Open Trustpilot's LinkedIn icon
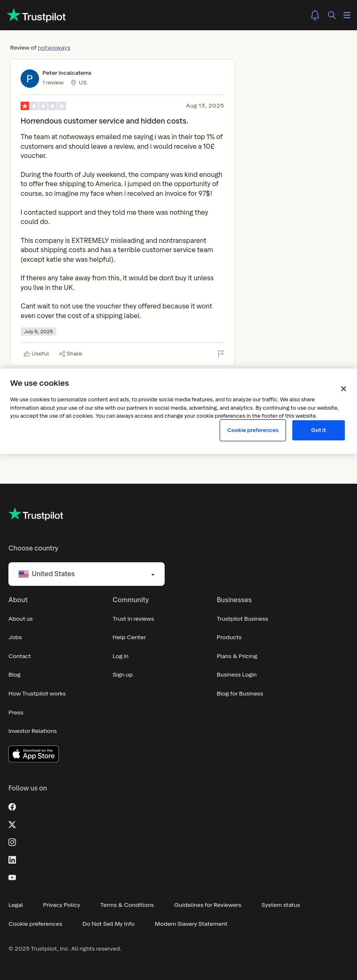This screenshot has height=980, width=357. tap(12, 860)
